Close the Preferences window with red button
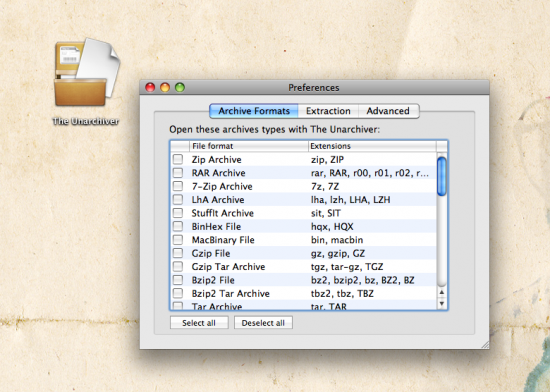The height and width of the screenshot is (392, 550). tap(150, 87)
